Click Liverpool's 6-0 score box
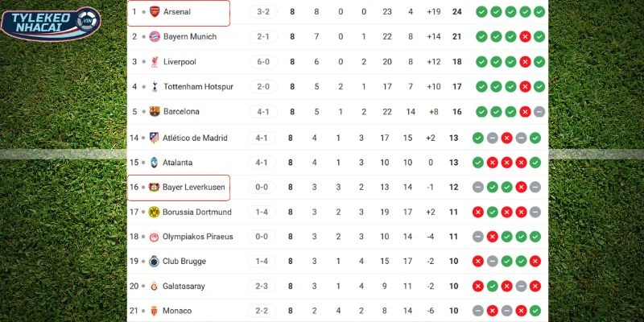This screenshot has height=322, width=644. tap(262, 62)
